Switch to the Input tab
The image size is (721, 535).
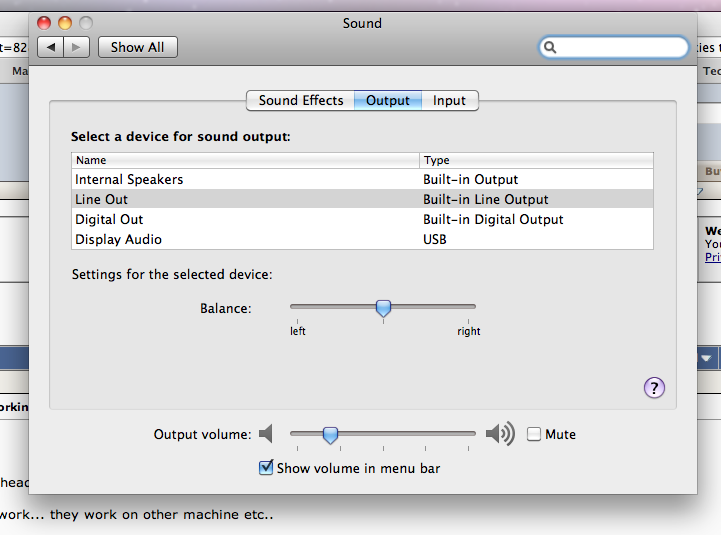click(x=449, y=100)
